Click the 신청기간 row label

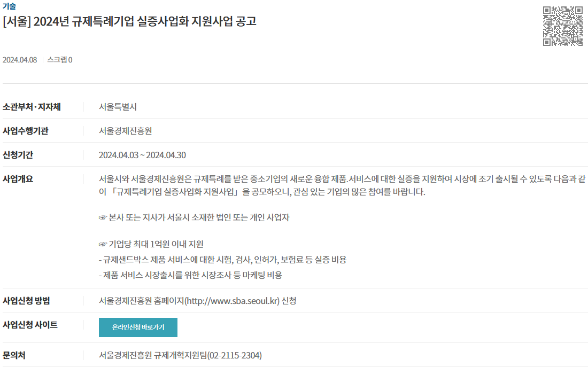(18, 155)
